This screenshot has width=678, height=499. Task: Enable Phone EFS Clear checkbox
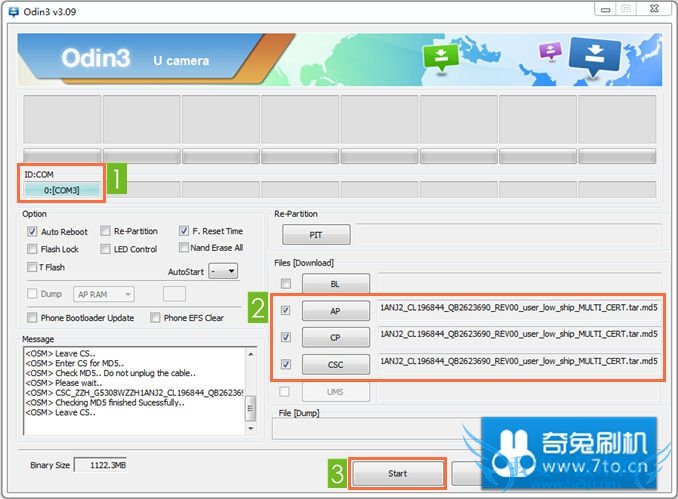[155, 317]
